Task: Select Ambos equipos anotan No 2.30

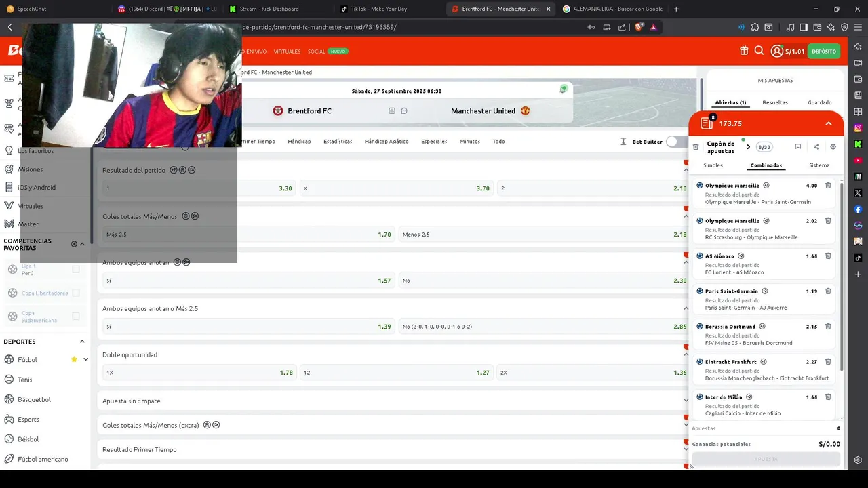Action: 544,281
